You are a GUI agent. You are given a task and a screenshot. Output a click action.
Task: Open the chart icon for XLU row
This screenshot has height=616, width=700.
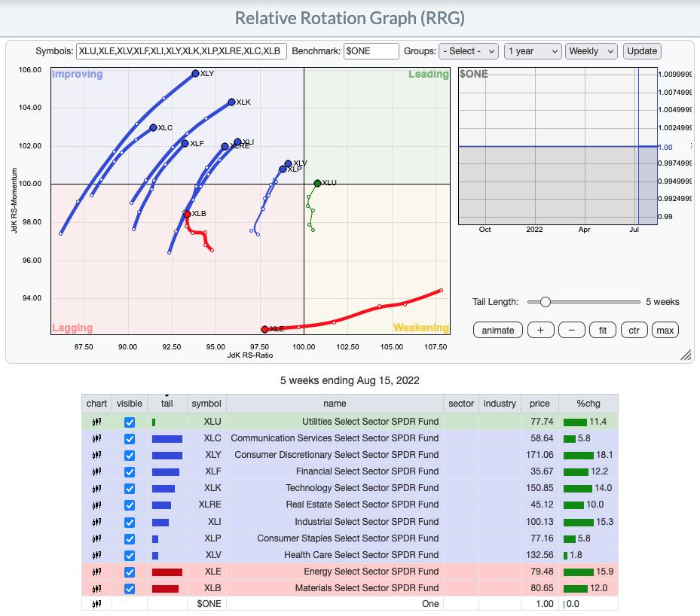(96, 422)
